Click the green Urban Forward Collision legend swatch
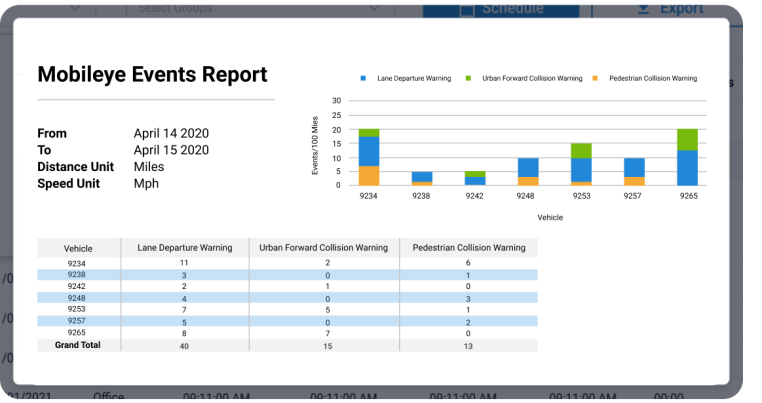Image resolution: width=762 pixels, height=403 pixels. pos(468,78)
